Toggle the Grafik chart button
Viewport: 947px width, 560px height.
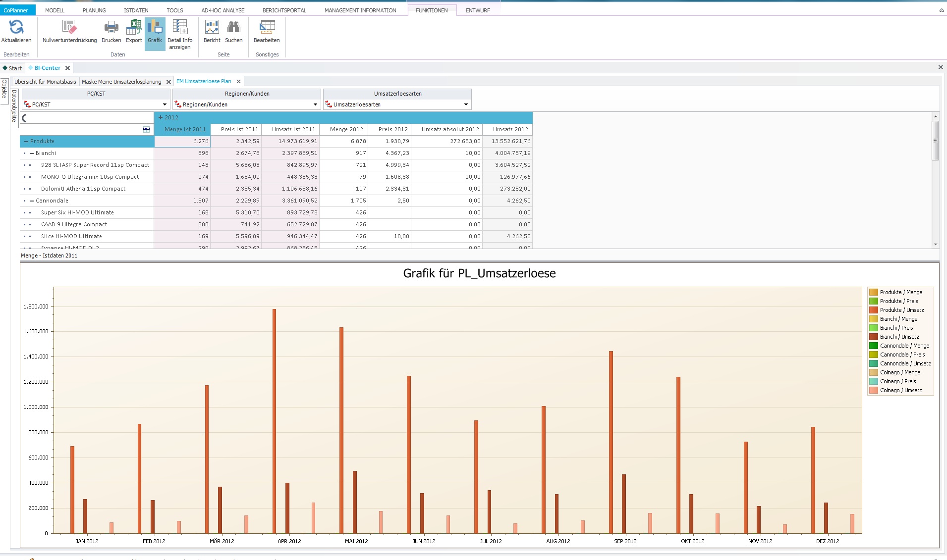155,34
